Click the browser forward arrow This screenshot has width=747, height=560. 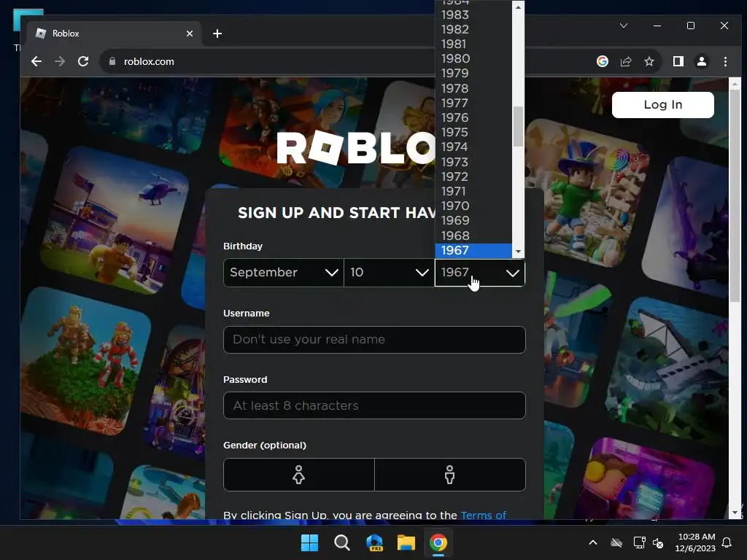pyautogui.click(x=60, y=61)
